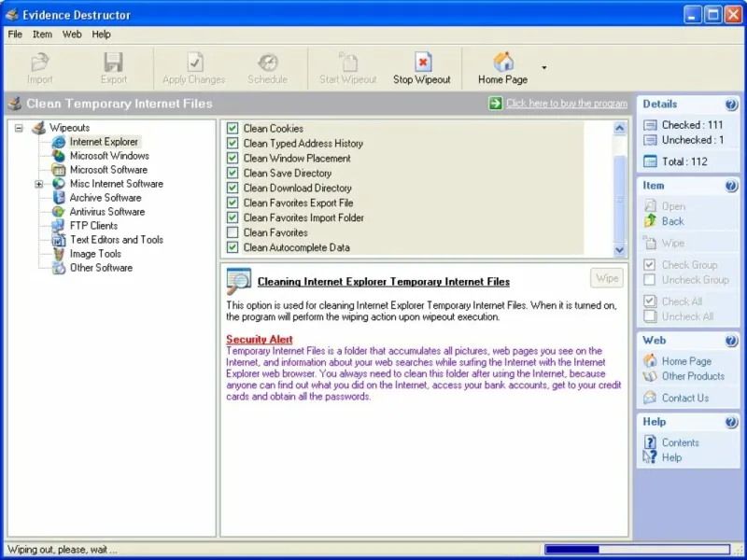Open the Schedule clock icon
Viewport: 747px width, 560px height.
point(268,63)
